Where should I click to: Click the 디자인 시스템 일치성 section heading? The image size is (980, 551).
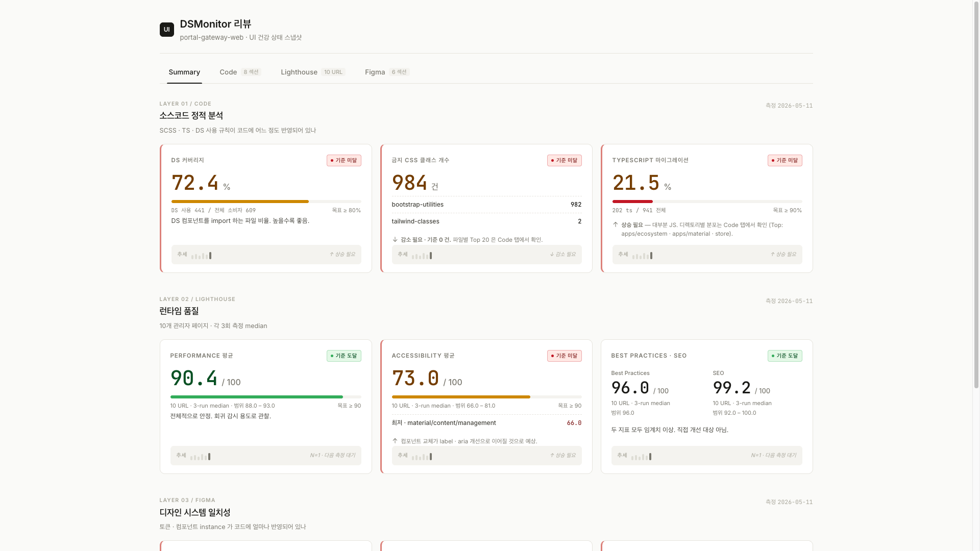195,512
